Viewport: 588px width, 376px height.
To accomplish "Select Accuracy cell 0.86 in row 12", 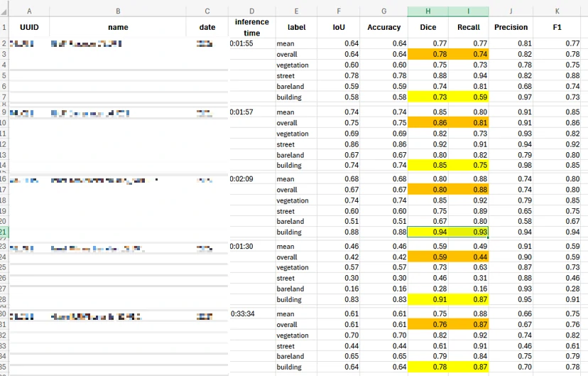I will click(x=384, y=144).
